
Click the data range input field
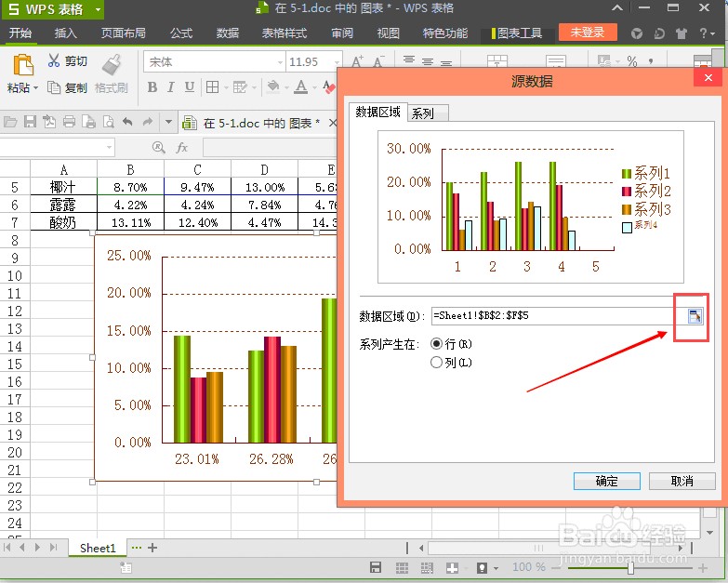coord(559,316)
